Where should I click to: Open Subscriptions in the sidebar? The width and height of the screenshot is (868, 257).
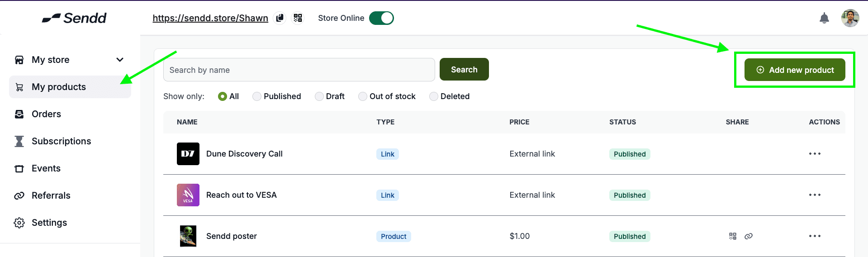pyautogui.click(x=61, y=141)
